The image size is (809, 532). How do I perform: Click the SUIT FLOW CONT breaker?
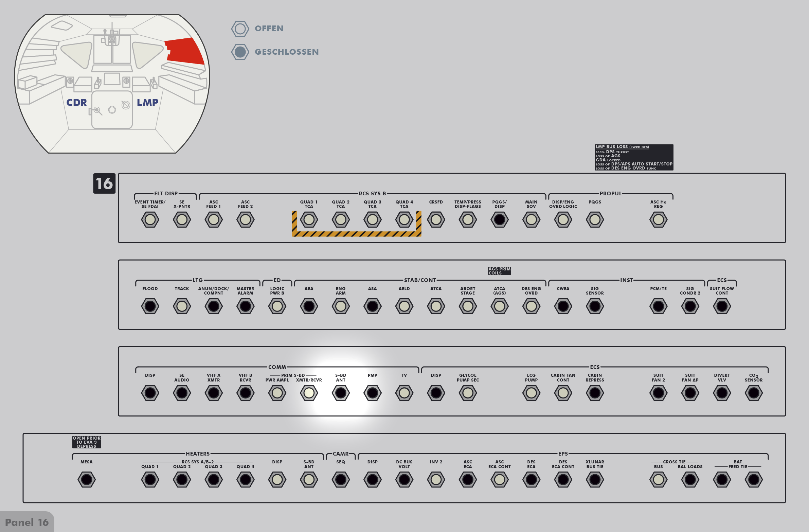pos(722,306)
